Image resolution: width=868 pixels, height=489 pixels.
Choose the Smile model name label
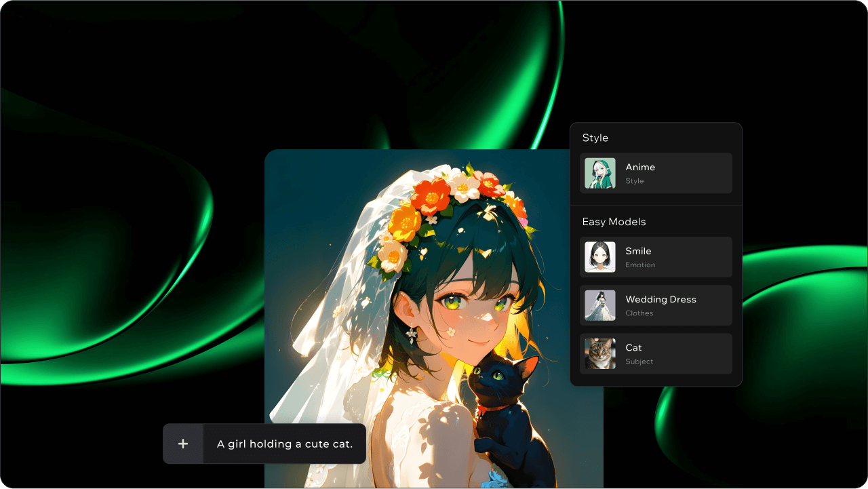[x=638, y=251]
